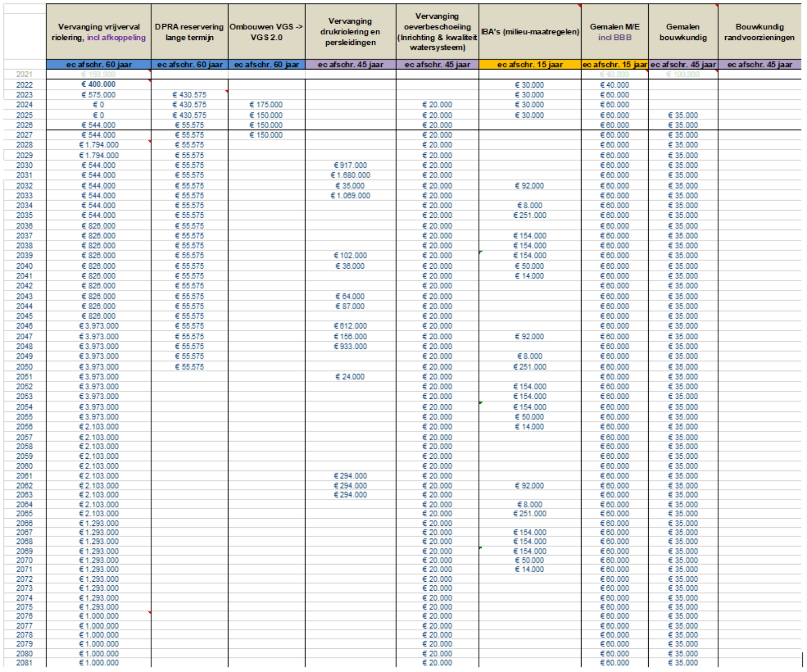Click the 'Gemalen bouwkundig' header cell
Image resolution: width=807 pixels, height=672 pixels.
(x=683, y=32)
